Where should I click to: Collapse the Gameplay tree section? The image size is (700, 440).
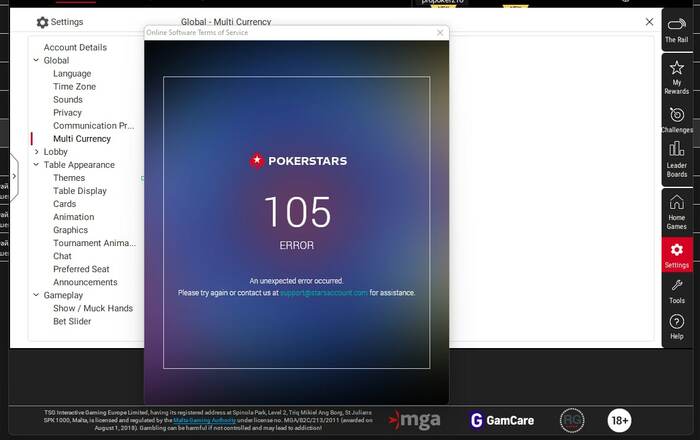pos(36,295)
